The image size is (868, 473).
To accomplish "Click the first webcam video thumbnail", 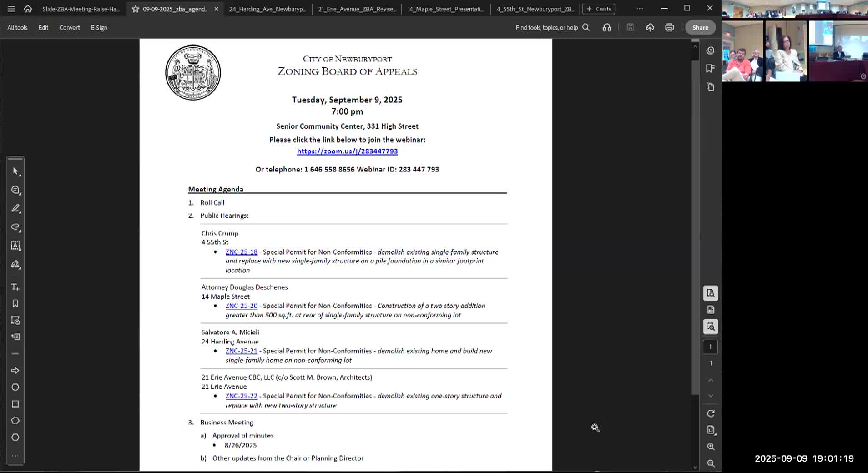I will [x=742, y=51].
